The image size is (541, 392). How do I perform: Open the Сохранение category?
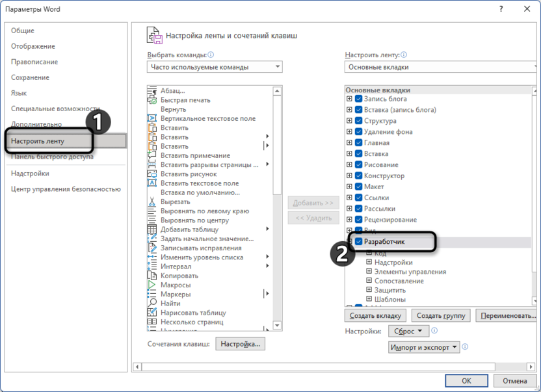66,77
